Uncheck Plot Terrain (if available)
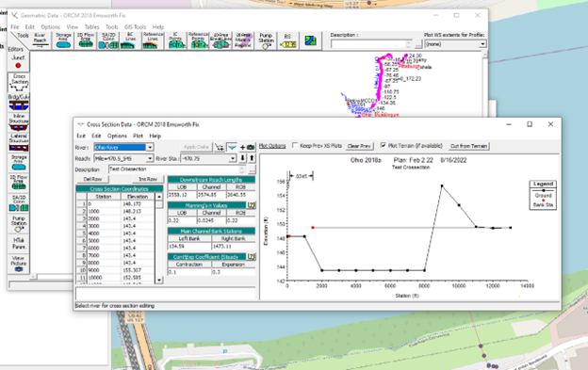588x370 pixels. tap(384, 145)
